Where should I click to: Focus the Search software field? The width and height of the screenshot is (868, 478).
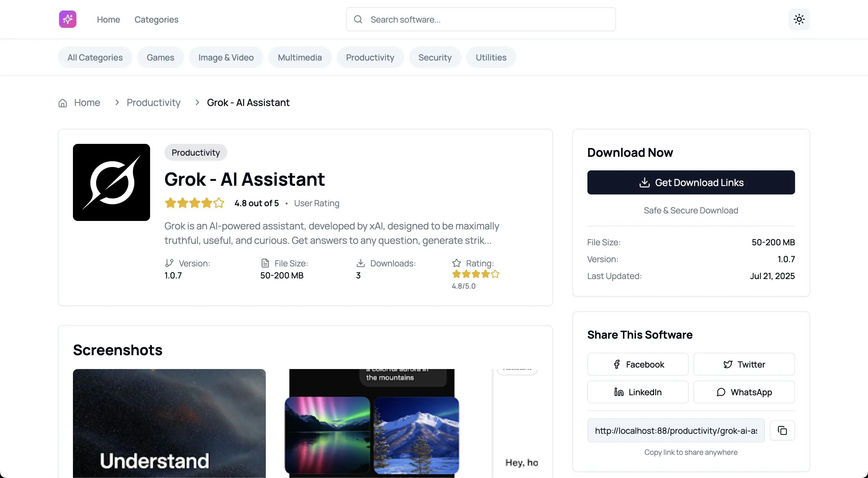(485, 20)
